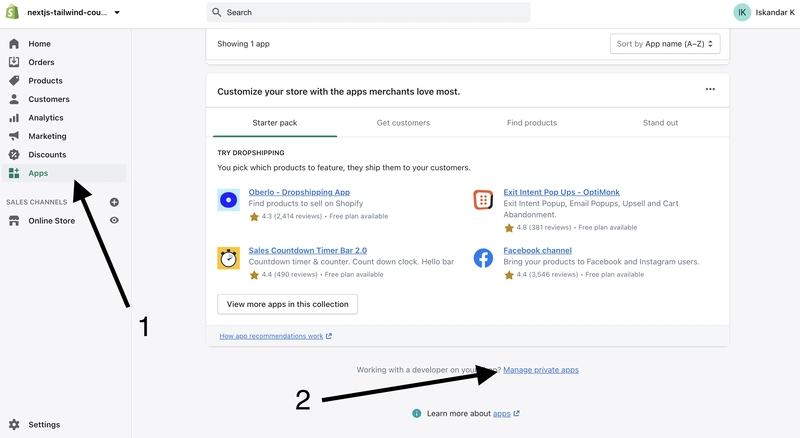Open Exit Intent Pop Ups - OptiMonk link

coord(561,192)
